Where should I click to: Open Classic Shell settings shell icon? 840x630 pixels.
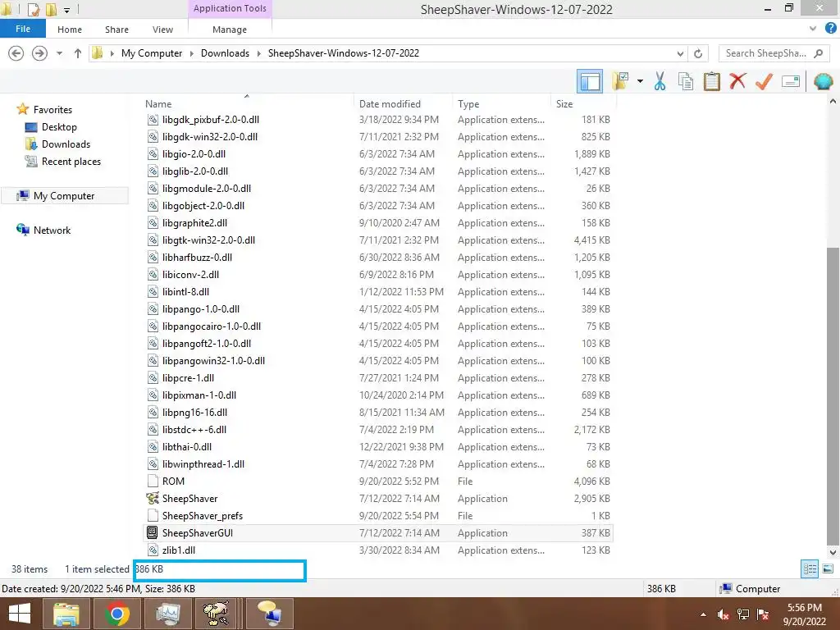823,81
